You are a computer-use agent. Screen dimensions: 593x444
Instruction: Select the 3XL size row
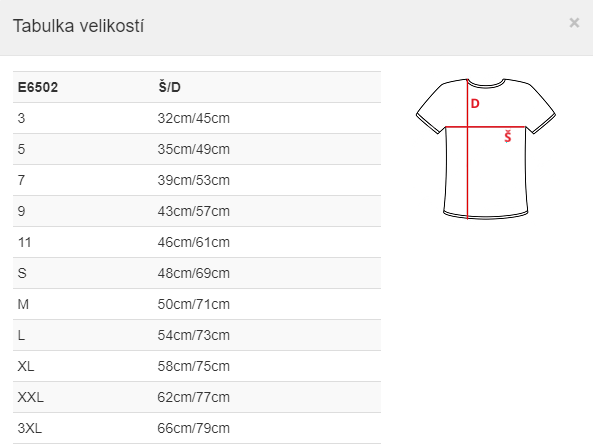pyautogui.click(x=197, y=428)
